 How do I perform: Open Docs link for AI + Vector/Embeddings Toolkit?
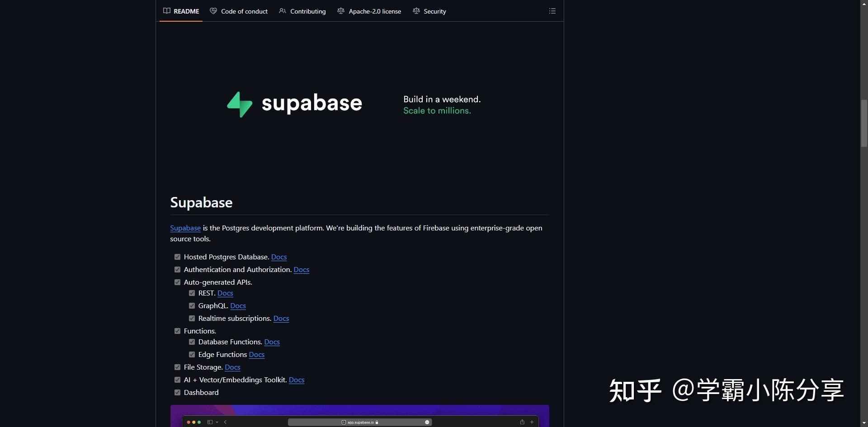(297, 380)
